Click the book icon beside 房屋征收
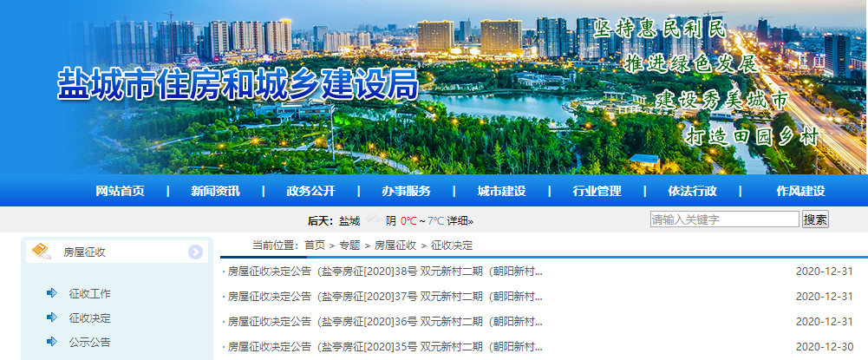The height and width of the screenshot is (360, 868). click(42, 252)
